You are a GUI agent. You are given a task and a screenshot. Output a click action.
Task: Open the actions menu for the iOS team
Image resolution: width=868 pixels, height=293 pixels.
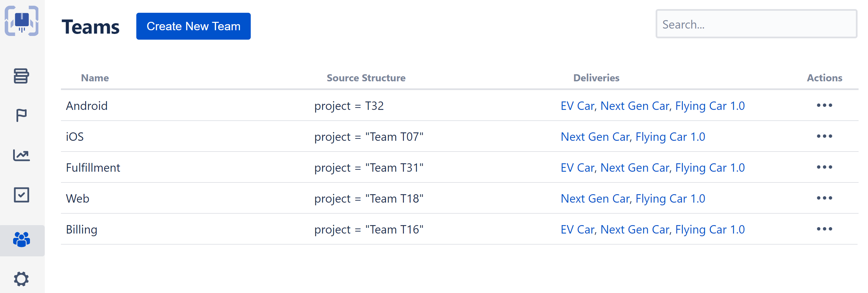824,136
